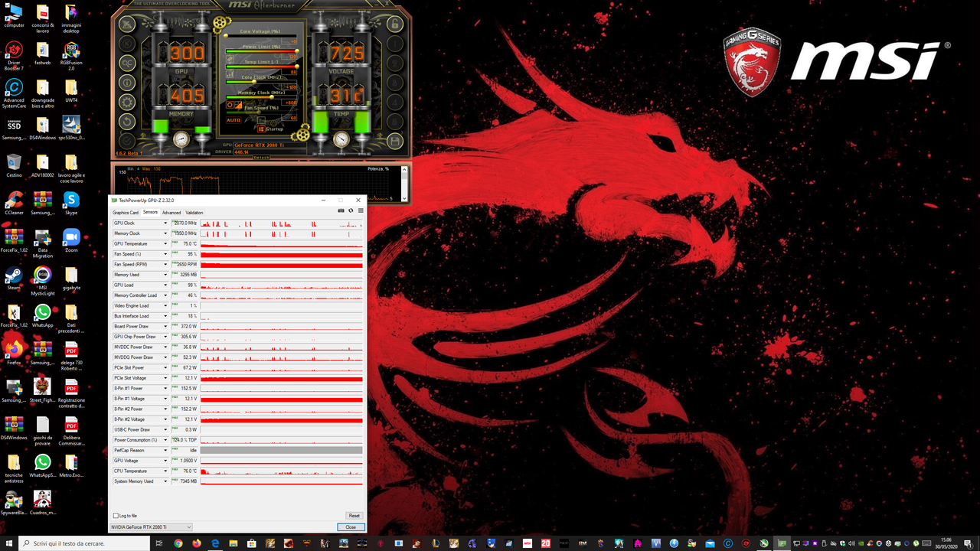Adjust the Core Clock slider

click(x=262, y=82)
